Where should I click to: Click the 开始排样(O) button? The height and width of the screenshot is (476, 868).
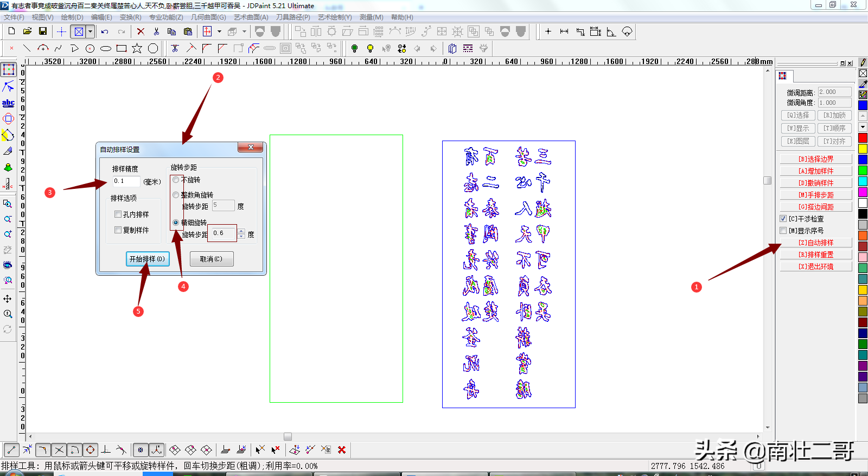[147, 259]
